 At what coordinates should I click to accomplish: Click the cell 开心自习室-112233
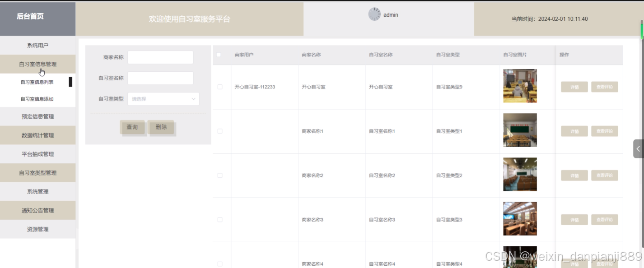(255, 87)
